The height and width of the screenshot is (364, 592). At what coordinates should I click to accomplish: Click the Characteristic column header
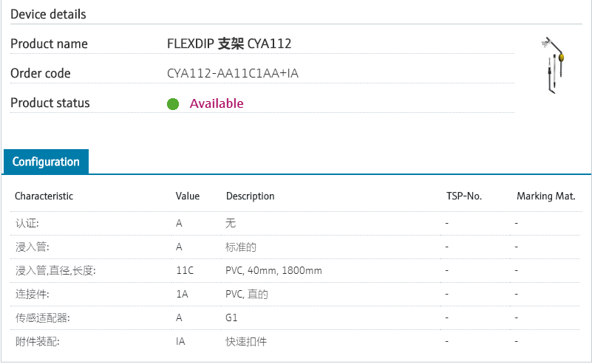click(44, 196)
